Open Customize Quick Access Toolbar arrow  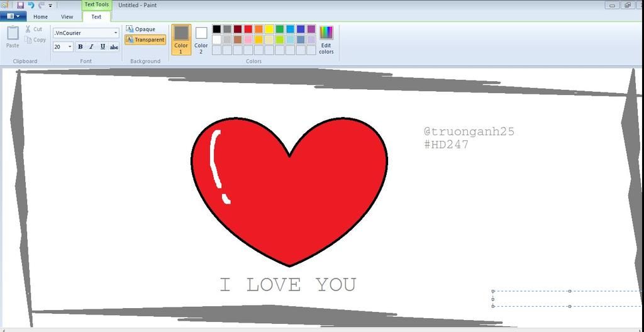[x=50, y=6]
